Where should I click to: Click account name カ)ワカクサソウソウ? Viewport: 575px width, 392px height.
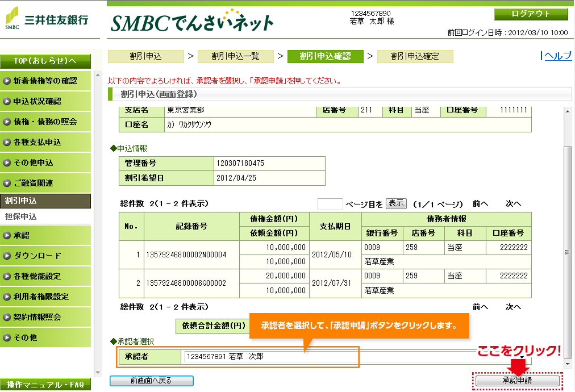(189, 124)
